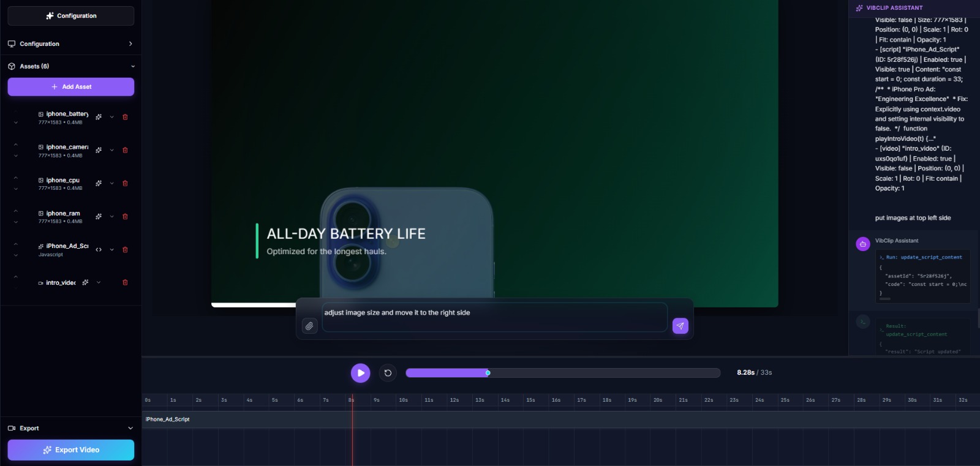Screen dimensions: 980x466
Task: Expand iphone_battery asset options
Action: click(x=112, y=117)
